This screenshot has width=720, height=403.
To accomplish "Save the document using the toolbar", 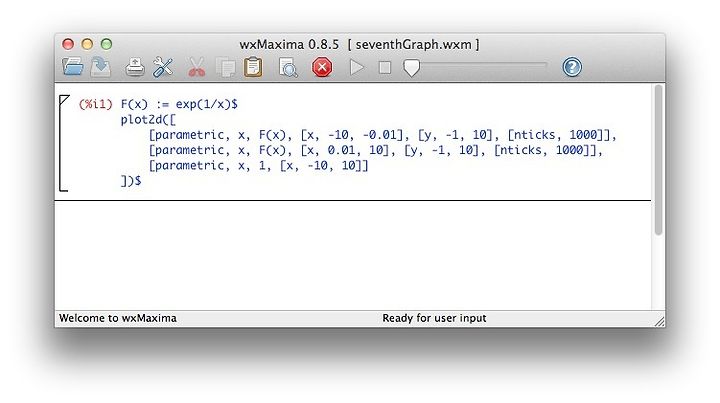I will tap(101, 67).
